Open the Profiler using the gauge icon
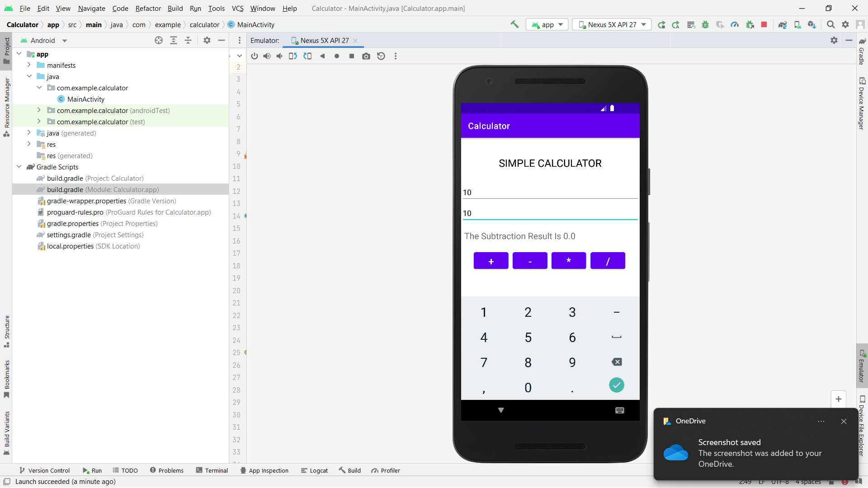Image resolution: width=868 pixels, height=488 pixels. tap(735, 24)
